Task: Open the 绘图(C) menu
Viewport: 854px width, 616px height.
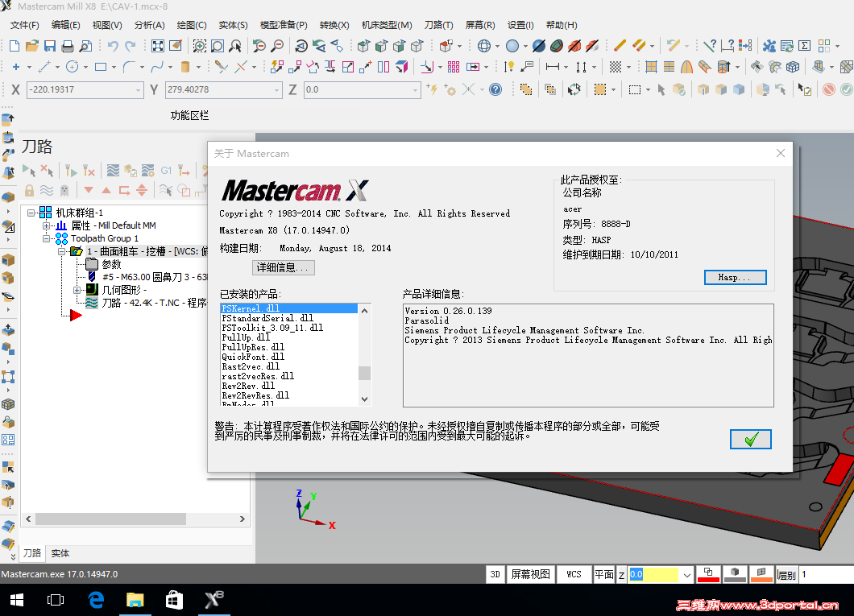Action: click(x=192, y=25)
